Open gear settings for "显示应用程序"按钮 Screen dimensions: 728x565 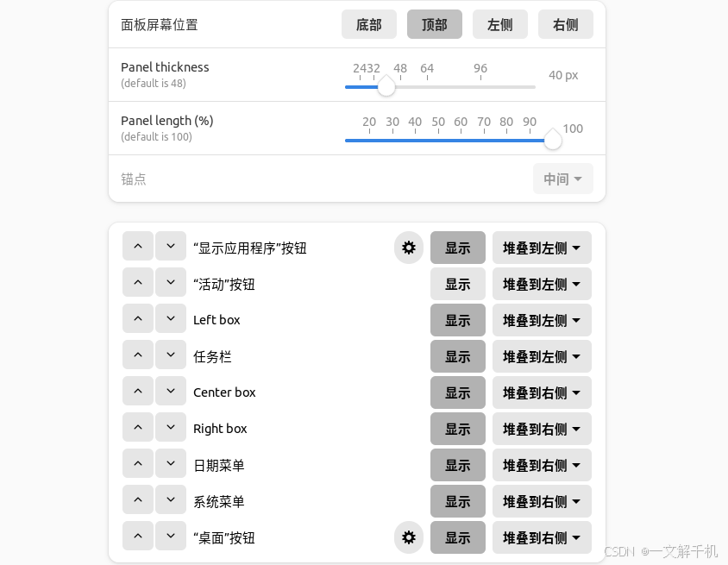[x=408, y=248]
